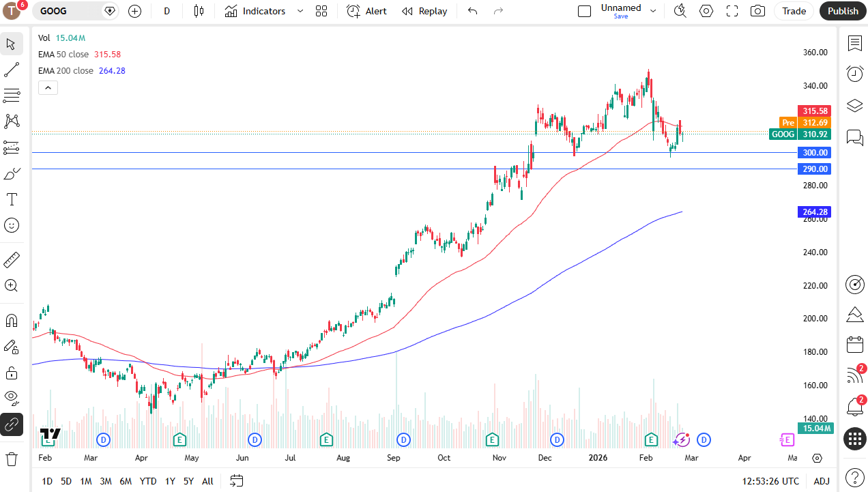Toggle lock all drawing tools
The width and height of the screenshot is (868, 492).
12,373
